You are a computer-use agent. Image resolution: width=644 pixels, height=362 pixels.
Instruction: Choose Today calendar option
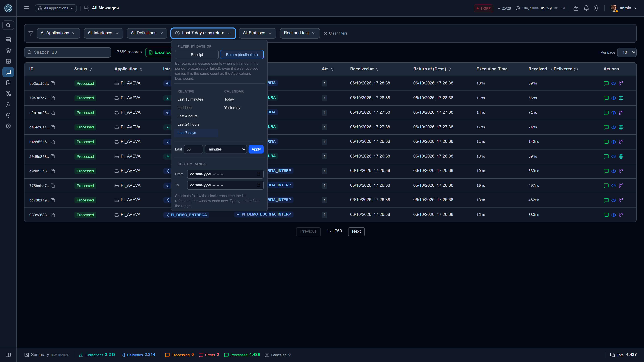pyautogui.click(x=229, y=99)
